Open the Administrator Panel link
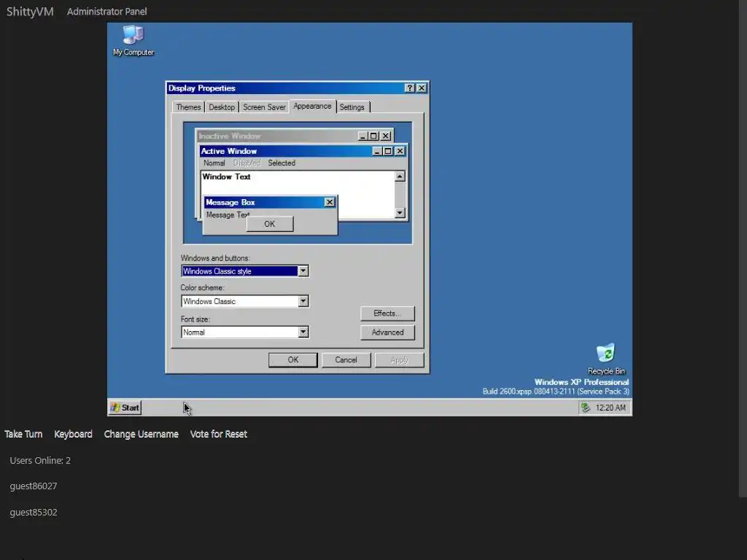Viewport: 747px width, 560px height. (x=107, y=12)
